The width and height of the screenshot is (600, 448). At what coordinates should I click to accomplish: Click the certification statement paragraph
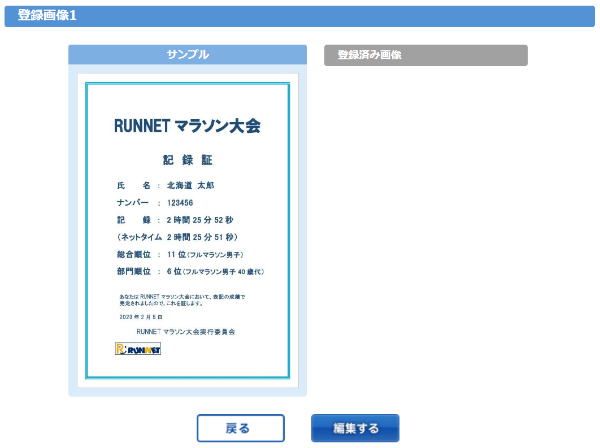pyautogui.click(x=182, y=299)
